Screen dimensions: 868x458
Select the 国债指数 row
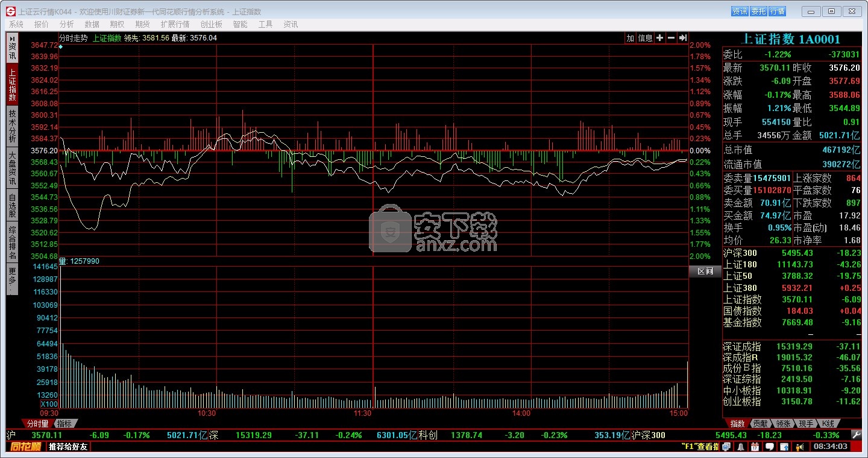793,311
